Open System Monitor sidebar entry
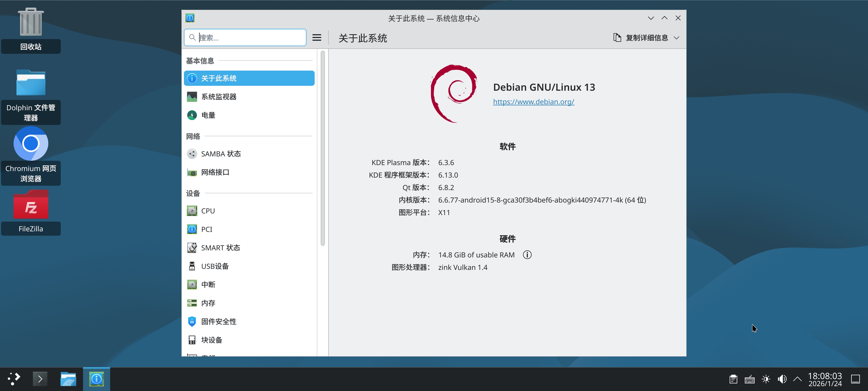Viewport: 868px width, 391px height. pos(219,97)
